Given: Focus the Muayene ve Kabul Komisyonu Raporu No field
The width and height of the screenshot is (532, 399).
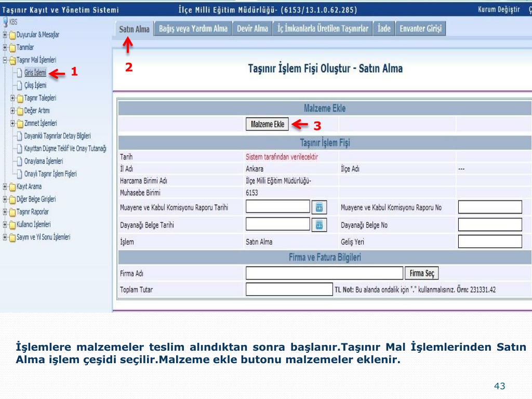Looking at the screenshot, I should click(490, 207).
